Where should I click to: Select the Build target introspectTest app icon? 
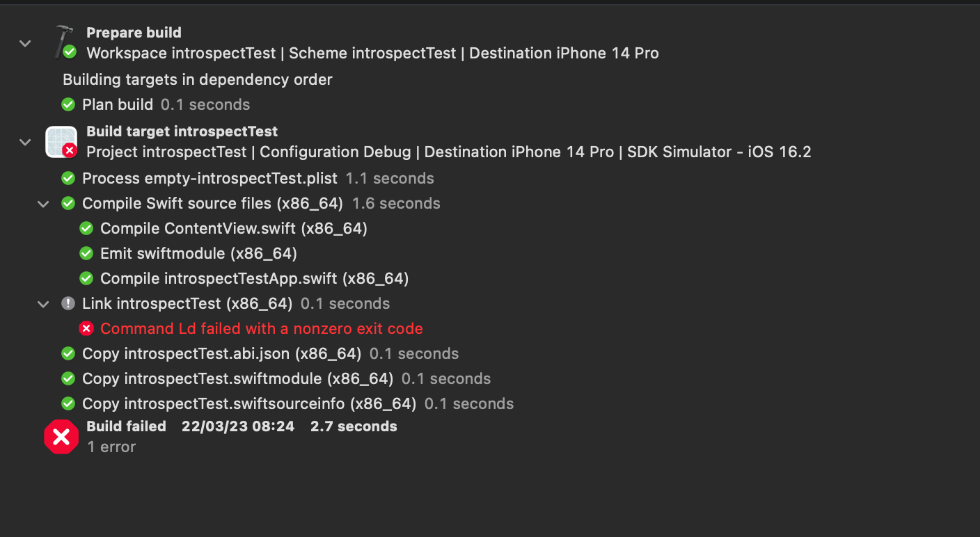(x=61, y=141)
